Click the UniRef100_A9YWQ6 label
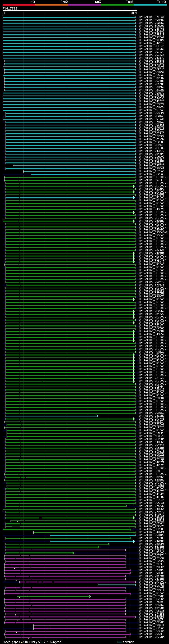Screen dimensions: 169x644 point(152,596)
